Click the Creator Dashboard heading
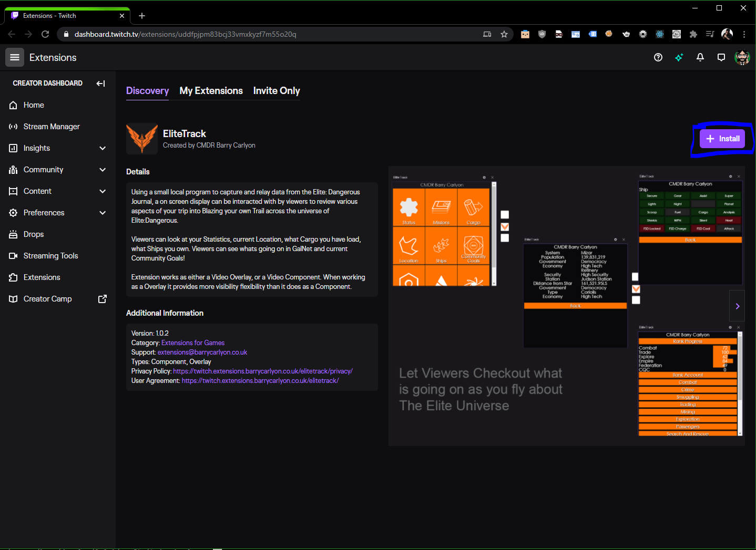 (48, 84)
